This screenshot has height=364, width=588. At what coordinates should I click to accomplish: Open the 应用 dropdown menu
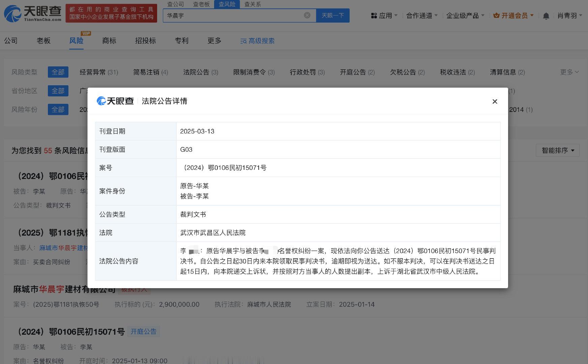(x=384, y=16)
